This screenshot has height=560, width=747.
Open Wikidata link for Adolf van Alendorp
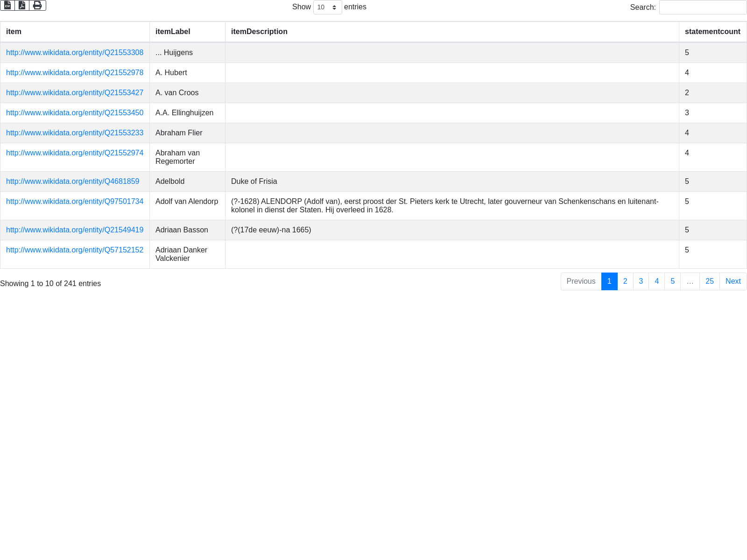pos(75,202)
